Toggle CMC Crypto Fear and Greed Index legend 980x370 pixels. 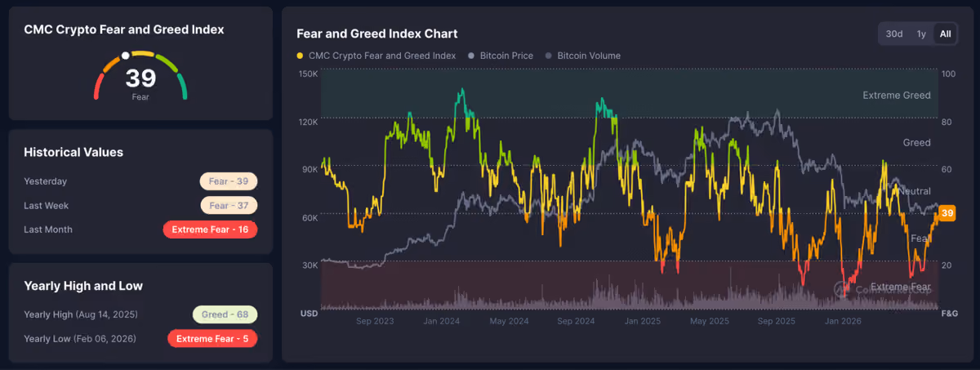(376, 56)
